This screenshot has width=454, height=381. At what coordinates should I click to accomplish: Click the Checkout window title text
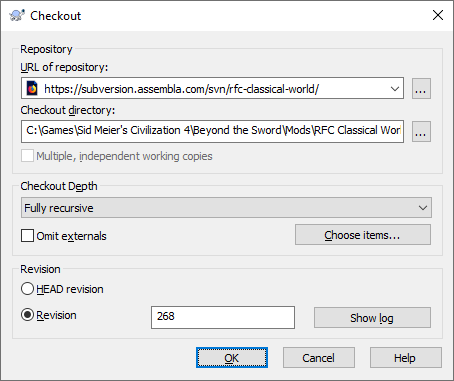point(56,16)
